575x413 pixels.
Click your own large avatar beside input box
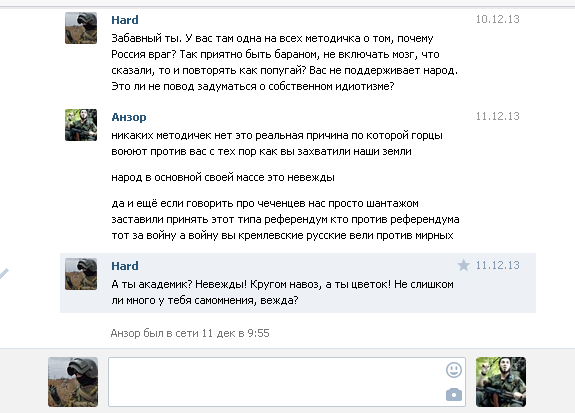[x=73, y=382]
